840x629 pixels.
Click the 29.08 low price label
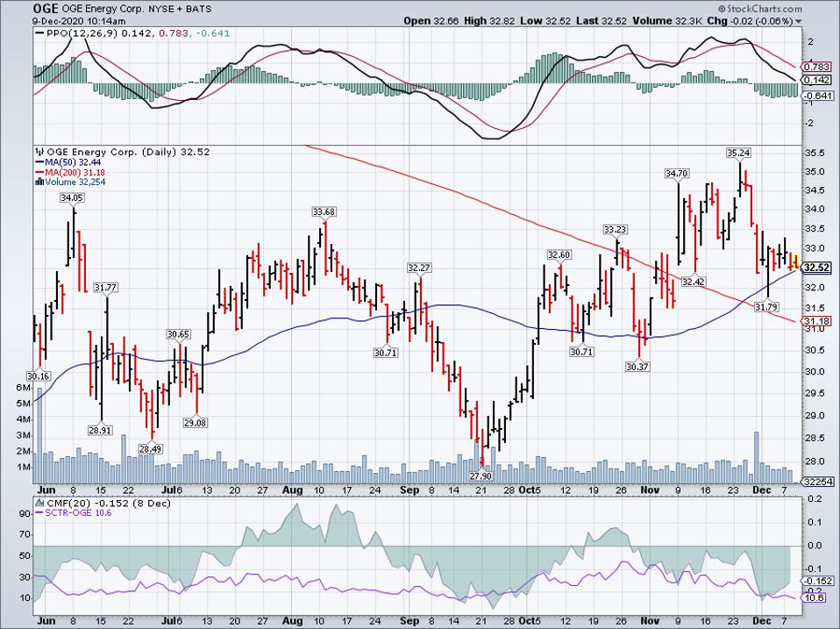pos(195,423)
